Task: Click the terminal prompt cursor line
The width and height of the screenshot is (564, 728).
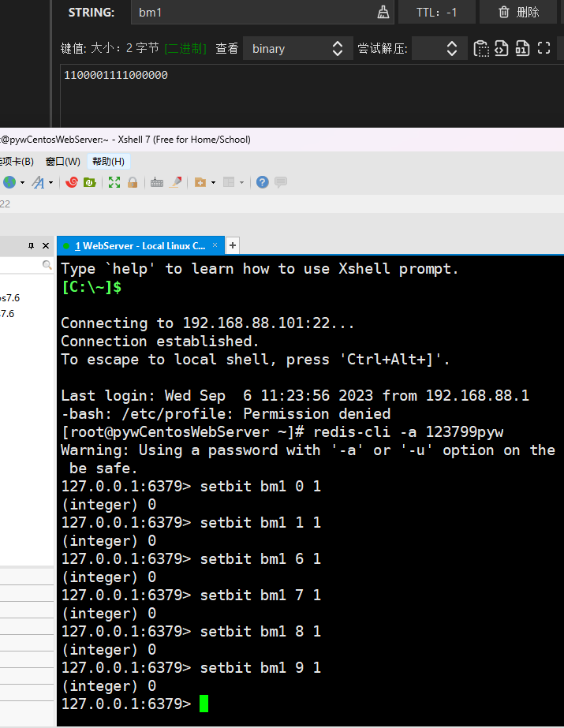Action: (x=135, y=704)
